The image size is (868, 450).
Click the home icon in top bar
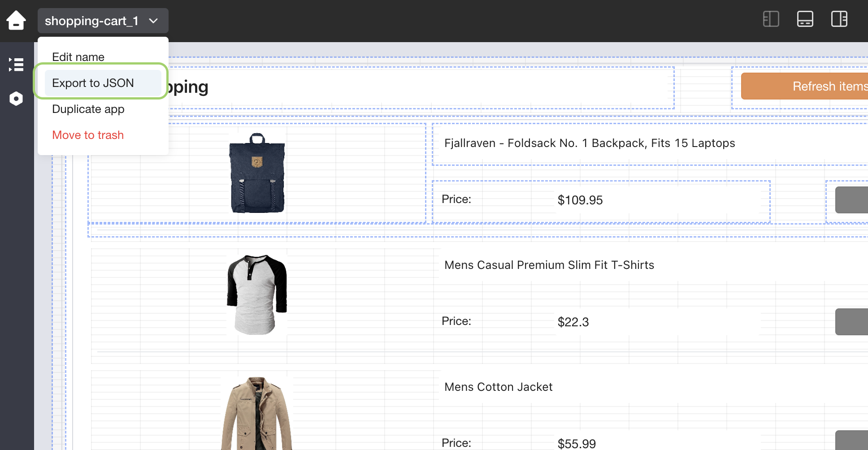pyautogui.click(x=16, y=21)
